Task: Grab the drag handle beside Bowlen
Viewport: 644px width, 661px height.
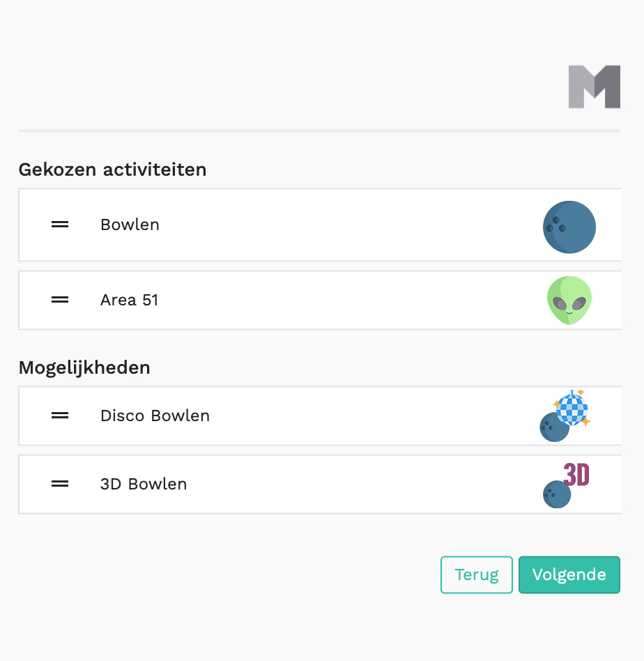Action: point(60,225)
